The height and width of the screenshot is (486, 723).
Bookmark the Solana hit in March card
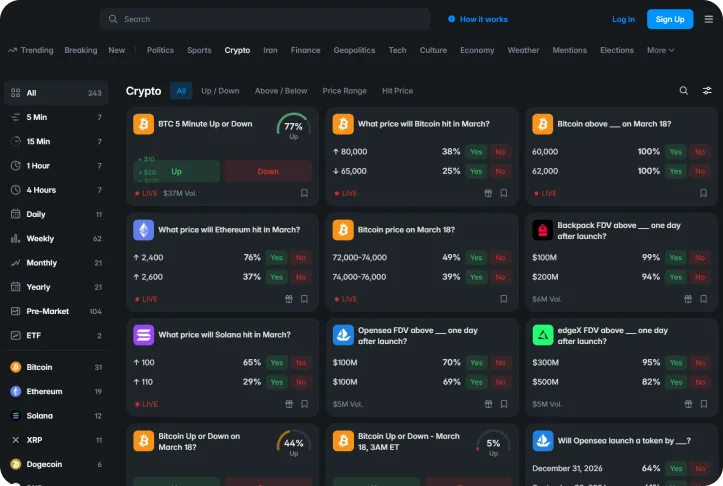click(x=304, y=404)
